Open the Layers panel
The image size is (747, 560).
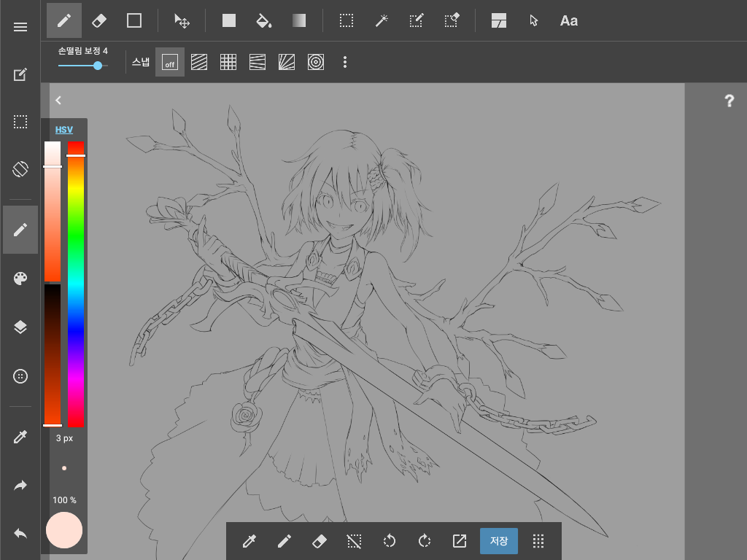[20, 327]
